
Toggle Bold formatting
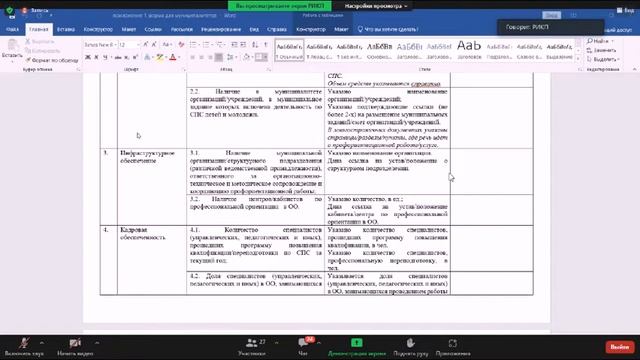[88, 57]
